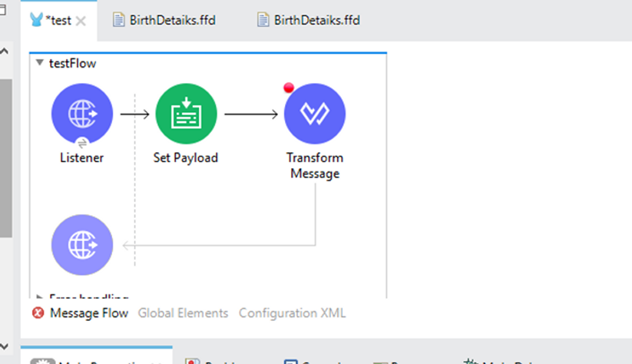Click the faded Listener response icon
The height and width of the screenshot is (364, 632).
pos(81,246)
